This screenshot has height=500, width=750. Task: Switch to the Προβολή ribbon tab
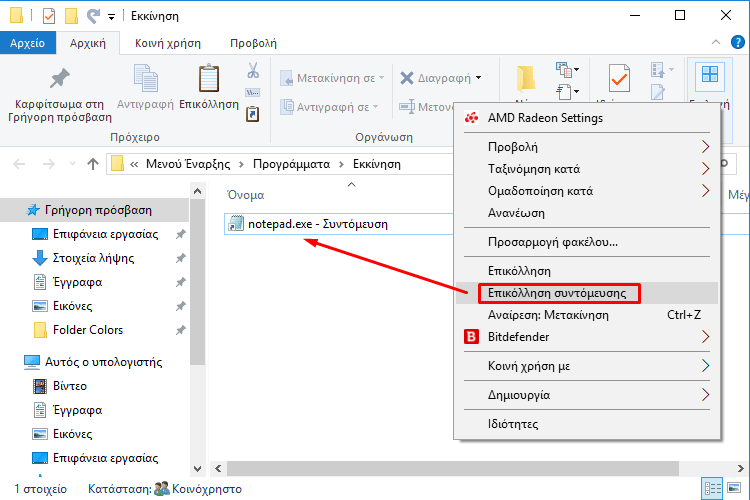pos(254,43)
